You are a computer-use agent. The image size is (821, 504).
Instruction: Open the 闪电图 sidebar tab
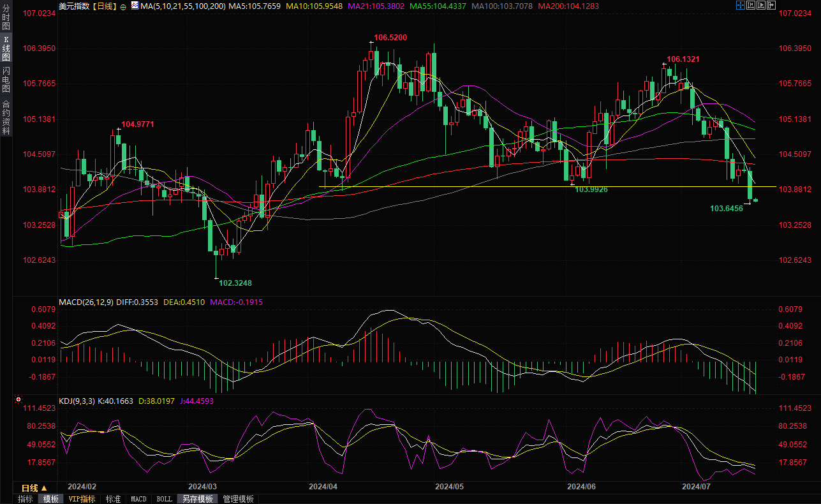tap(6, 78)
